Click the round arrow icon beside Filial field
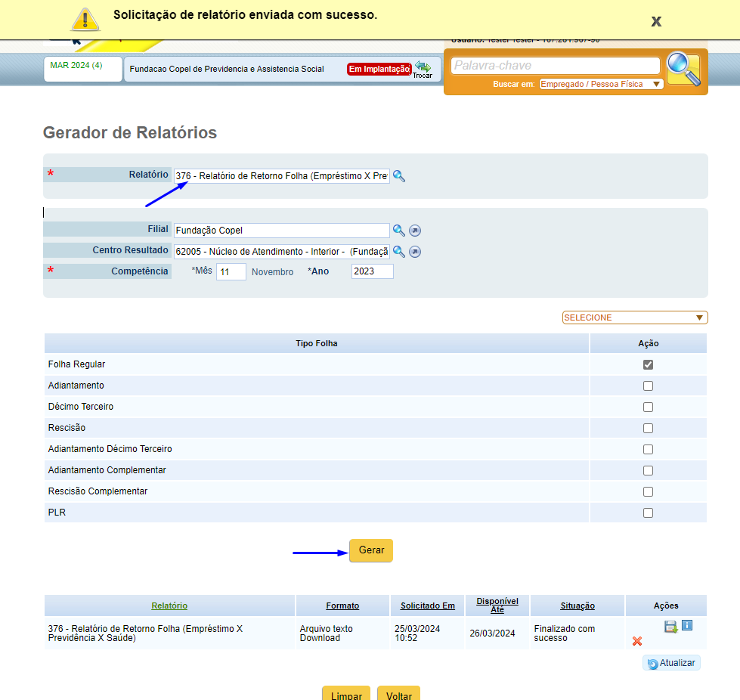740x700 pixels. 415,231
